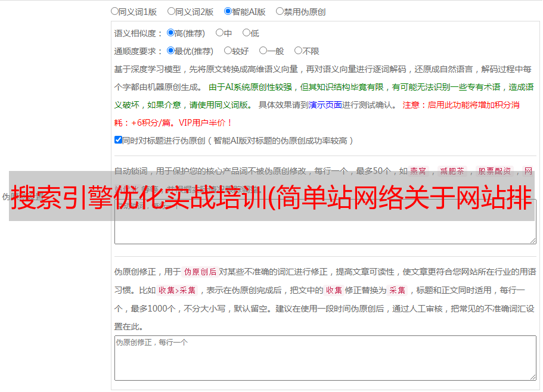Image resolution: width=543 pixels, height=392 pixels.
Task: Click the 股票配资 example keyword
Action: point(495,171)
